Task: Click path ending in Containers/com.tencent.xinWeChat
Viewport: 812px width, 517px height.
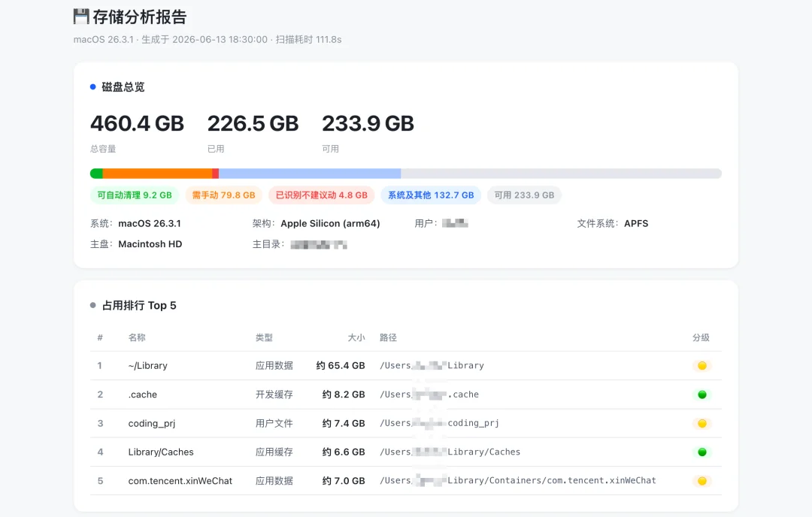Action: click(x=518, y=481)
